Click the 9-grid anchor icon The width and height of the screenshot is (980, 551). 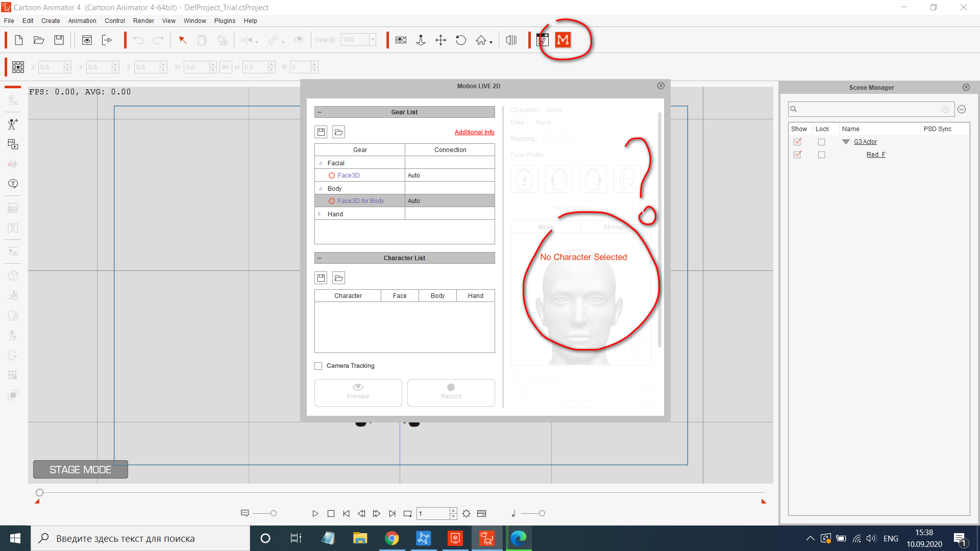click(x=18, y=67)
